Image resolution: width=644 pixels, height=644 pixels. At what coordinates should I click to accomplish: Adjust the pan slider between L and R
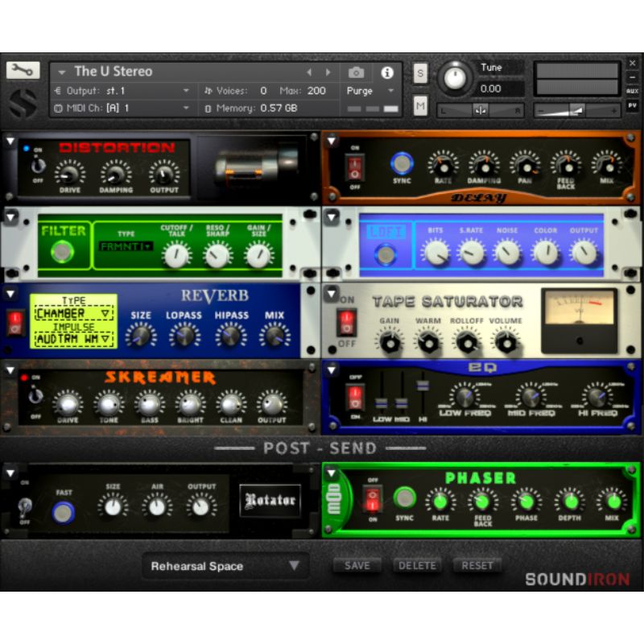point(480,110)
